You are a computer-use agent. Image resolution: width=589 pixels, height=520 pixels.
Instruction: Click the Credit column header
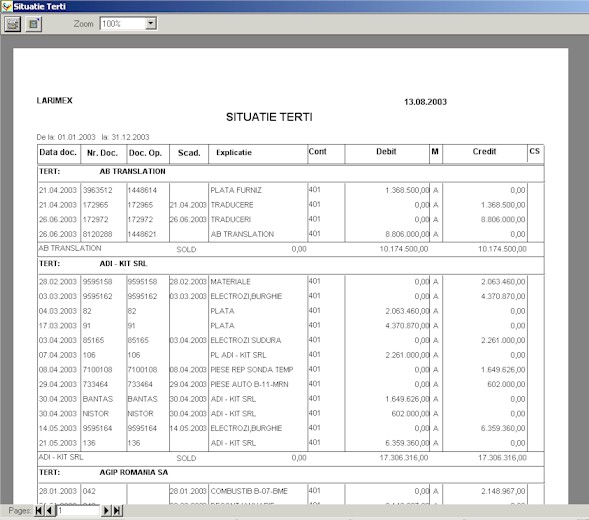click(x=484, y=151)
